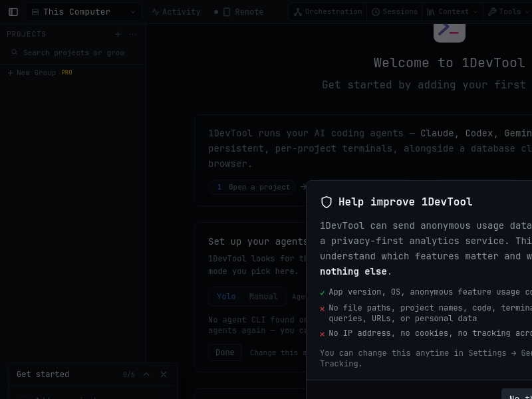Select the Open a project step
Screen dimensions: 532x399
point(252,187)
